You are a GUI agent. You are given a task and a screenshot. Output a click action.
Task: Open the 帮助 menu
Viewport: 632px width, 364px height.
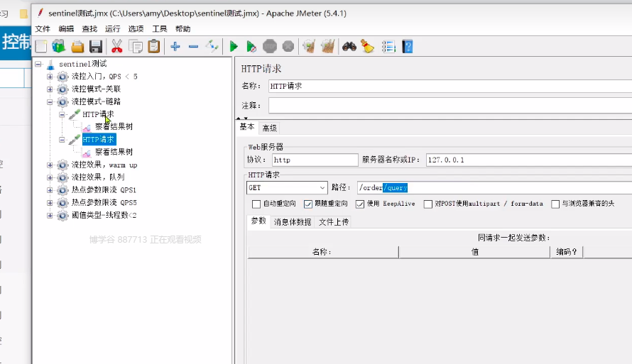[x=182, y=29]
